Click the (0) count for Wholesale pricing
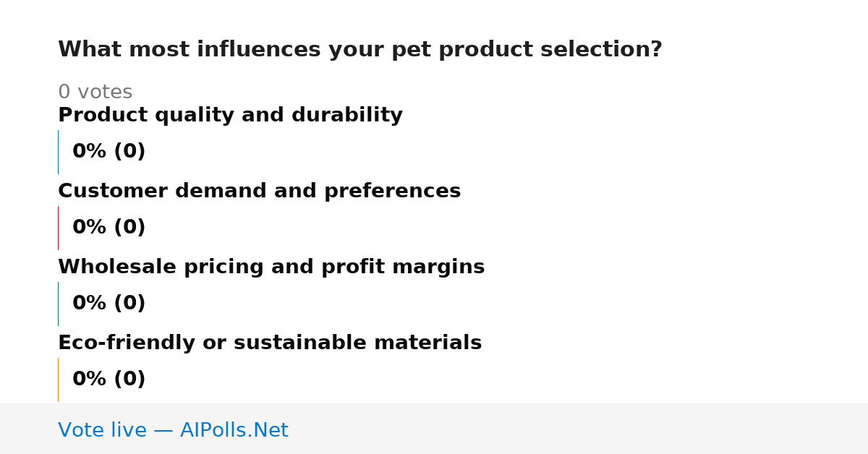This screenshot has width=868, height=454. tap(129, 304)
